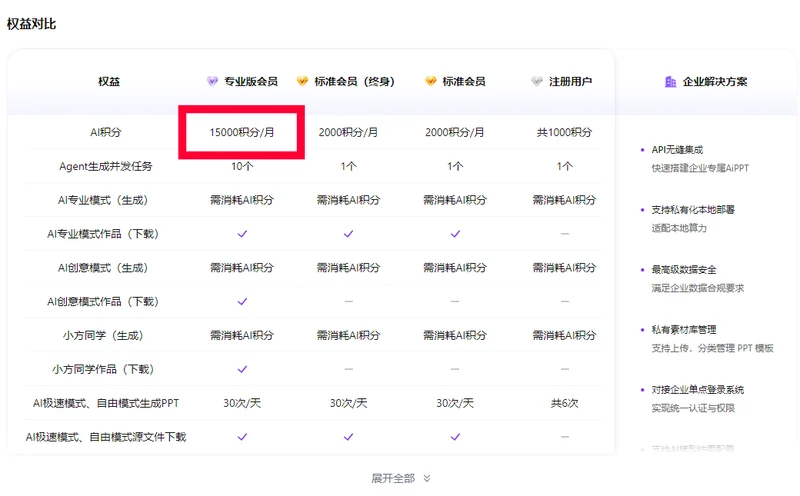Screen dimensions: 800x496
Task: Click the AI极速模式、自由模式源文件下载 row label
Action: click(x=106, y=437)
